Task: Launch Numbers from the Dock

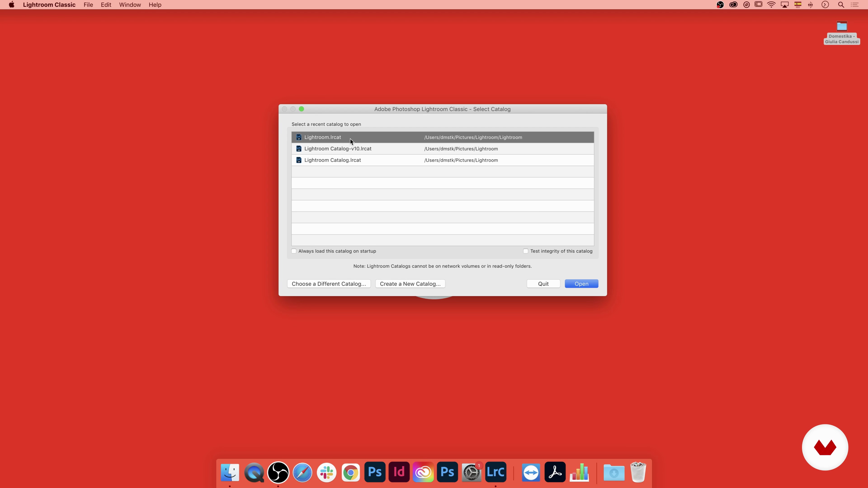Action: pos(579,472)
